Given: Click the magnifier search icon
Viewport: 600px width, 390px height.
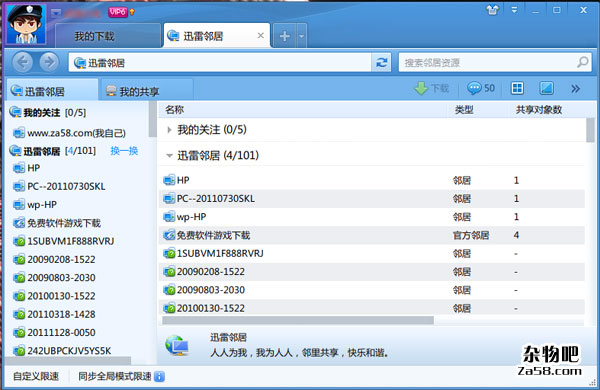Looking at the screenshot, I should tap(583, 62).
